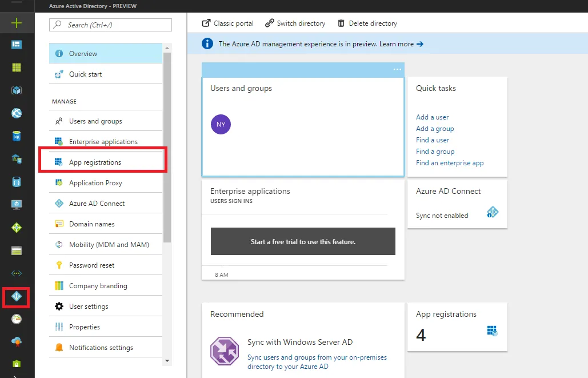Open Users and groups menu item
588x378 pixels.
tap(106, 121)
